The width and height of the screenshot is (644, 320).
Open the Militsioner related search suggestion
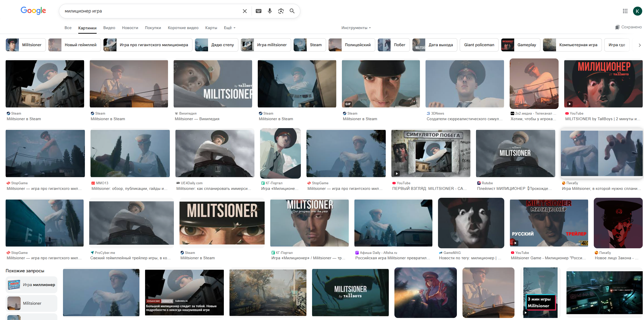point(32,303)
